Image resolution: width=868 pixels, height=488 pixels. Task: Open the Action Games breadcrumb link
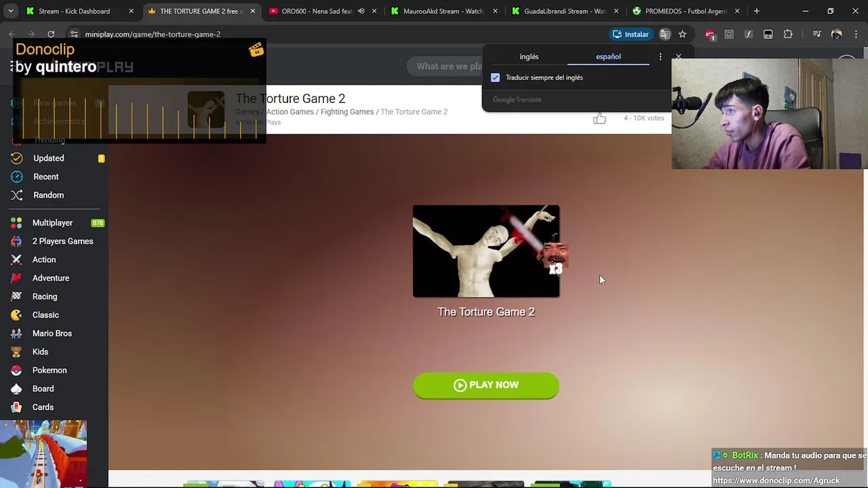click(x=290, y=112)
